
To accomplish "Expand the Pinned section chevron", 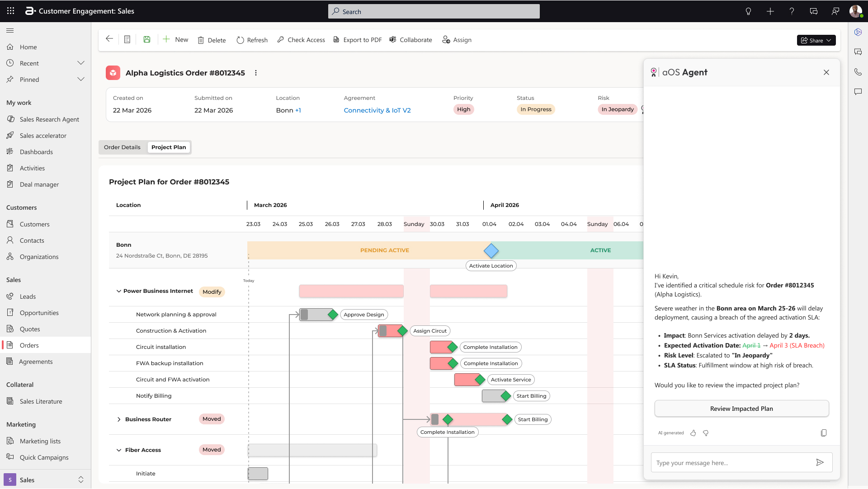I will [x=81, y=79].
